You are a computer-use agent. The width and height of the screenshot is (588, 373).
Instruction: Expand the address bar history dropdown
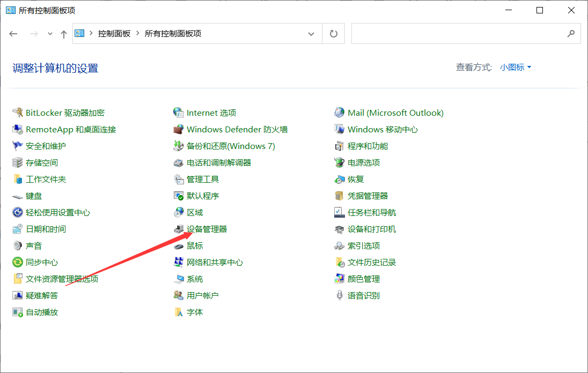[311, 34]
